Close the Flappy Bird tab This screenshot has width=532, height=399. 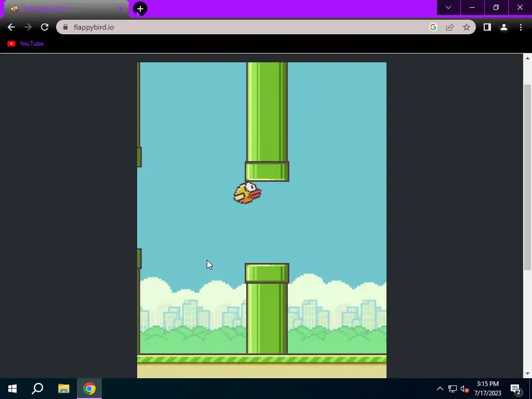pos(120,9)
